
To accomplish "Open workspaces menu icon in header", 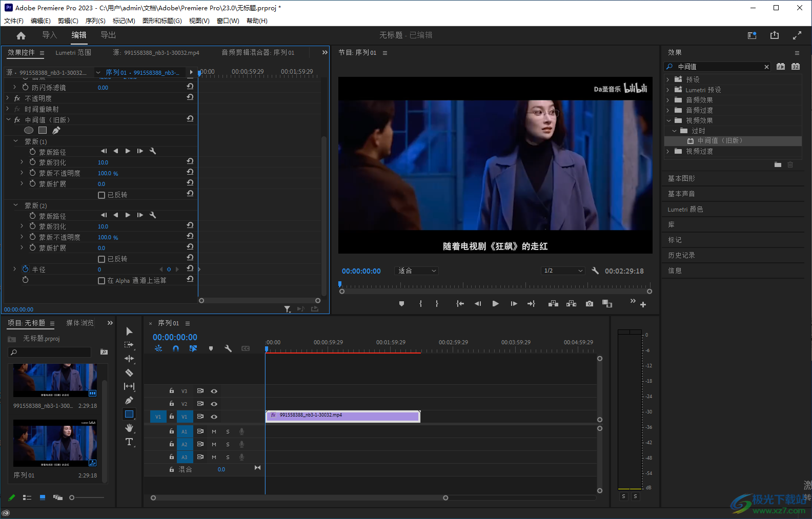I will click(x=752, y=35).
